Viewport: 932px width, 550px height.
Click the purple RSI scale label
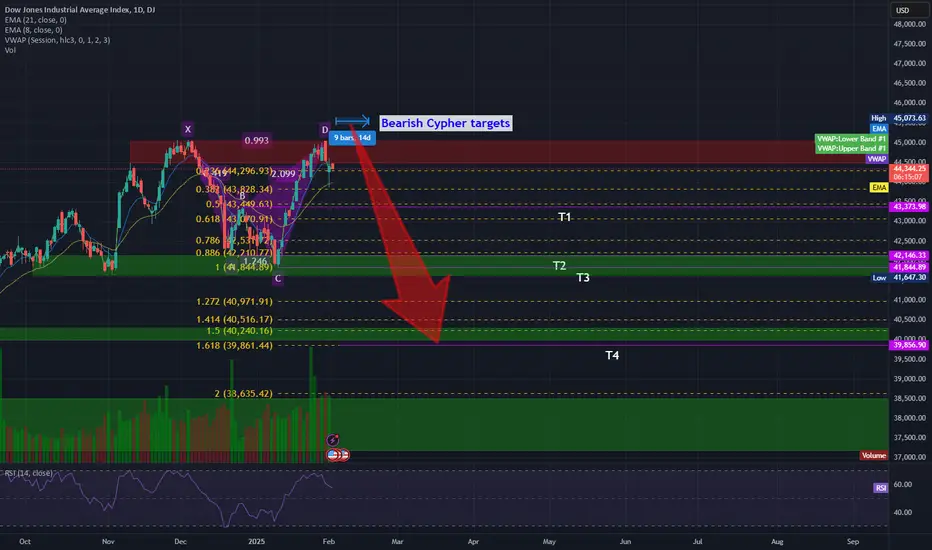point(880,488)
